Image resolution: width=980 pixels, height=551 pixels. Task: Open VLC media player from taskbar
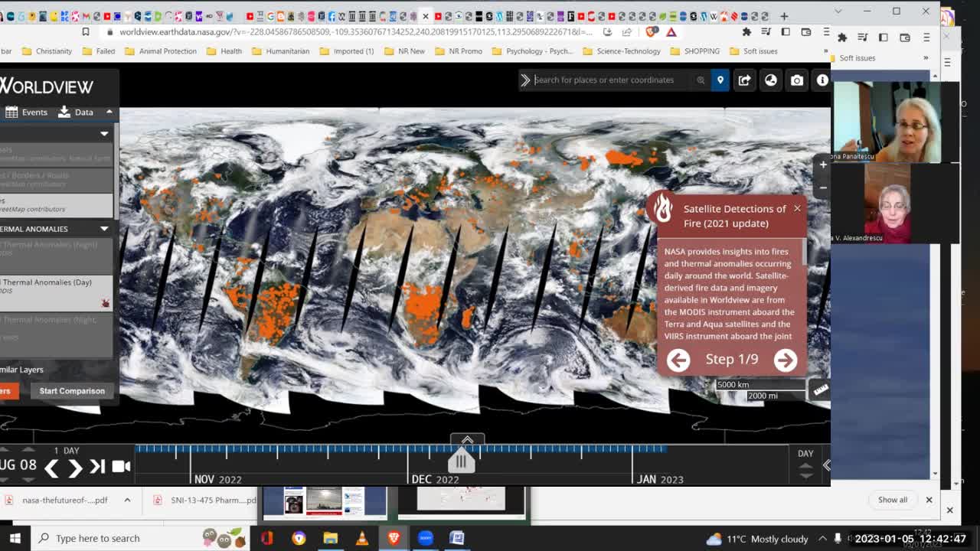[362, 538]
